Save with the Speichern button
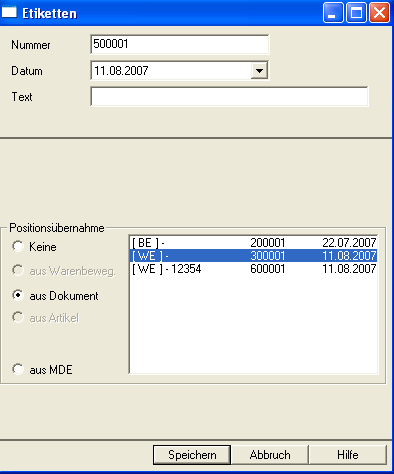The height and width of the screenshot is (474, 394). tap(192, 455)
